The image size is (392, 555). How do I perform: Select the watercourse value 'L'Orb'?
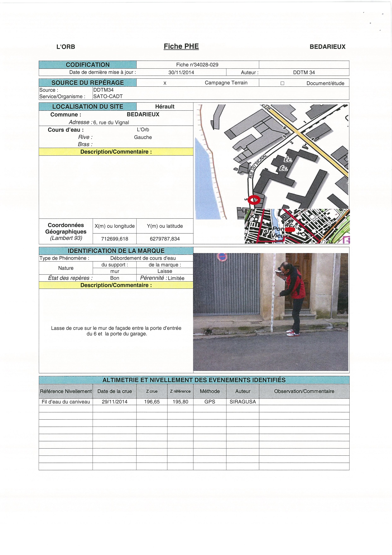[143, 129]
